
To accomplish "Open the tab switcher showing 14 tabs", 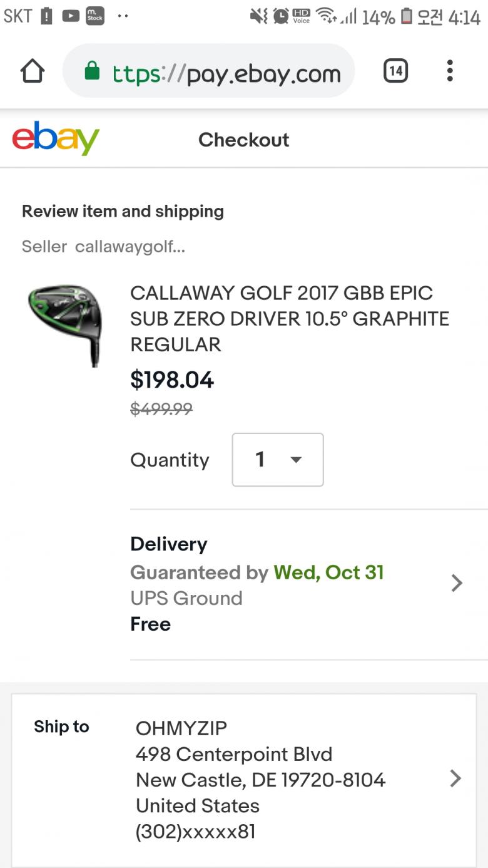I will pos(395,71).
